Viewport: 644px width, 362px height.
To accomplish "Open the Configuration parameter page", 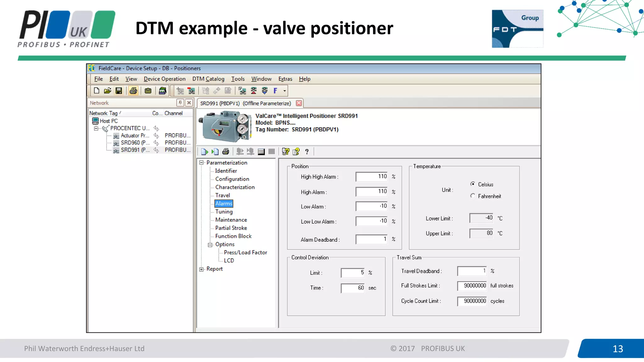I will coord(232,179).
